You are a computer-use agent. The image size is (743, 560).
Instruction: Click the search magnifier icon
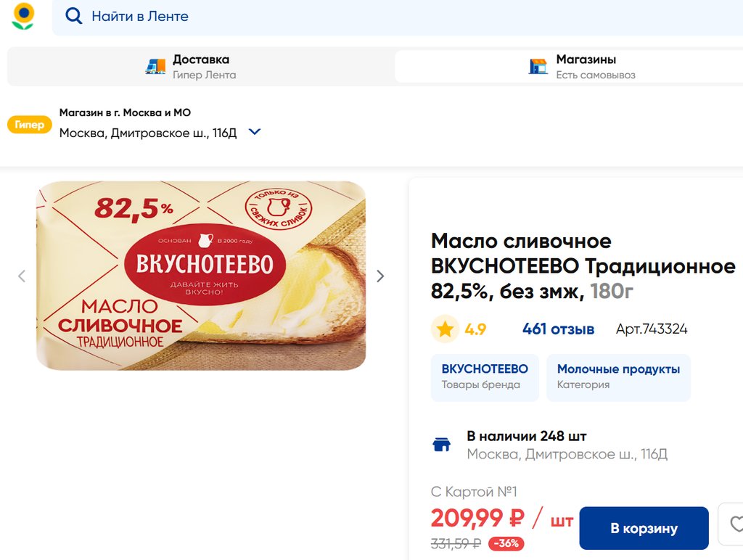pyautogui.click(x=73, y=16)
